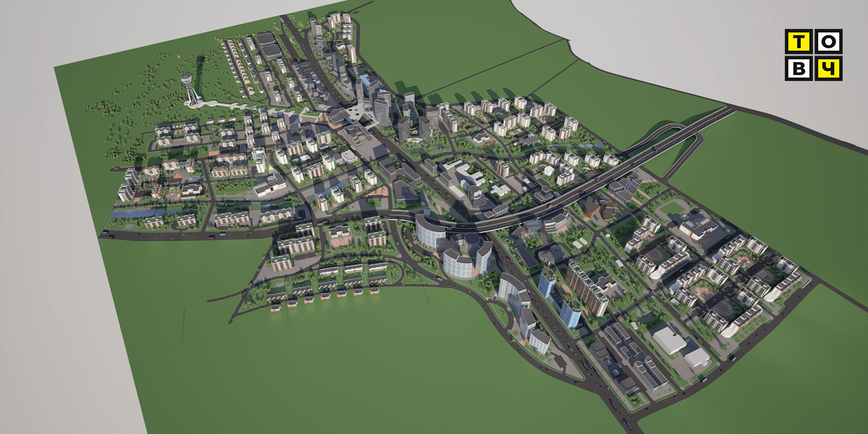
Task: Click the large white warehouse building roof
Action: point(669,339)
